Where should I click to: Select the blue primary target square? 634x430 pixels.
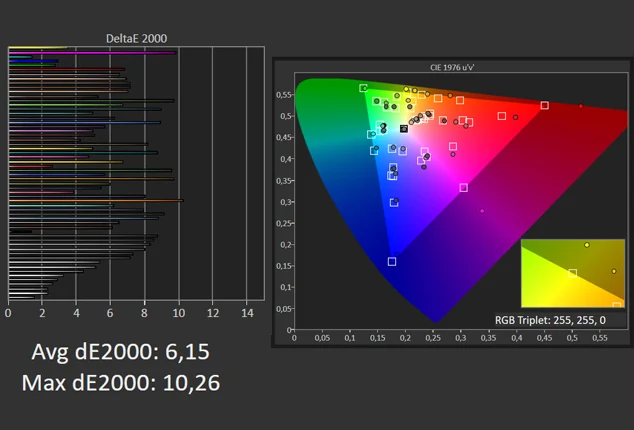coord(392,262)
